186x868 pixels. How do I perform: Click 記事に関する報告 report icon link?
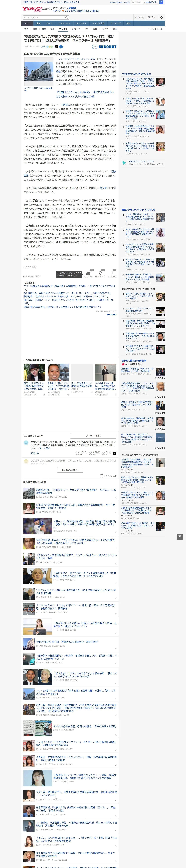(32, 276)
